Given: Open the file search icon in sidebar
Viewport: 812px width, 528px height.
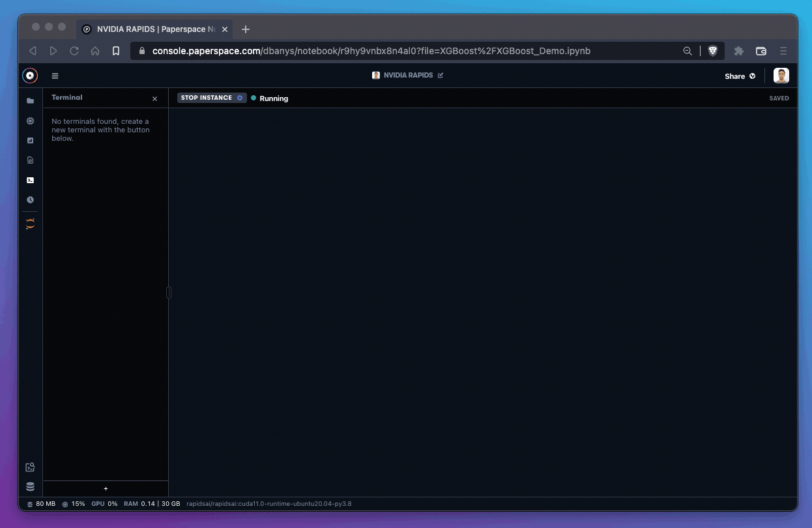Looking at the screenshot, I should (x=30, y=160).
